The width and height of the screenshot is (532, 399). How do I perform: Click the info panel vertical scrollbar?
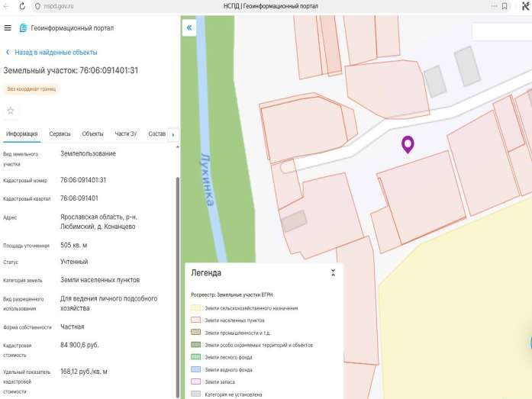tap(177, 286)
